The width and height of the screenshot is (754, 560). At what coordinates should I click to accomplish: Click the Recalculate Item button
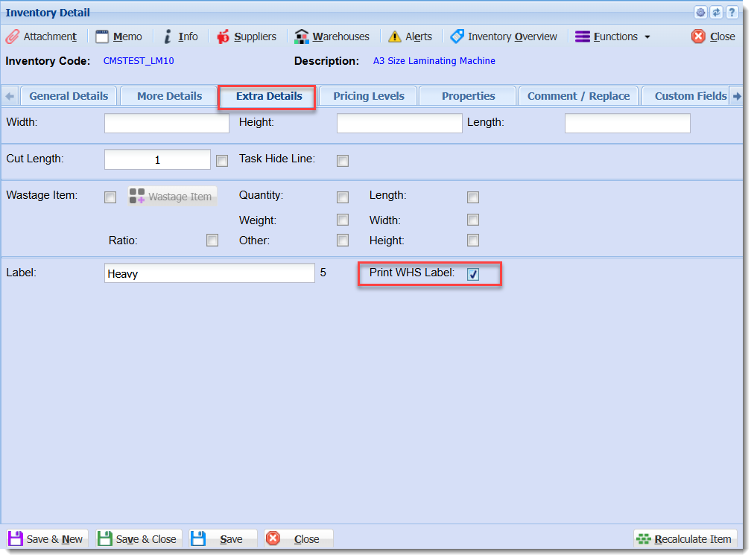[x=685, y=539]
